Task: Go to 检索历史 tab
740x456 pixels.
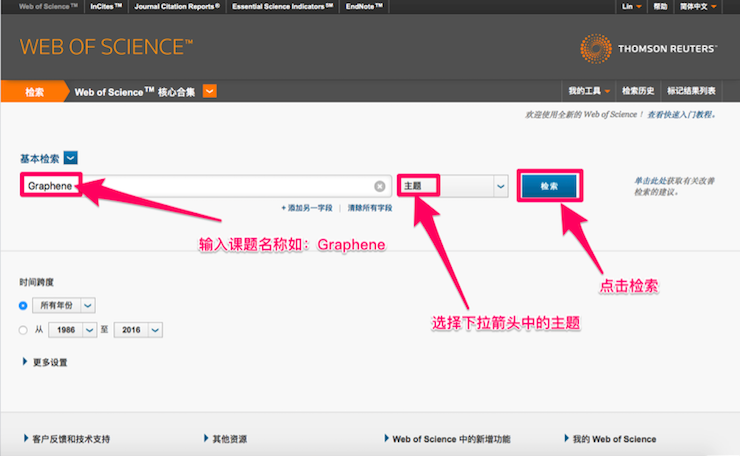Action: 640,92
